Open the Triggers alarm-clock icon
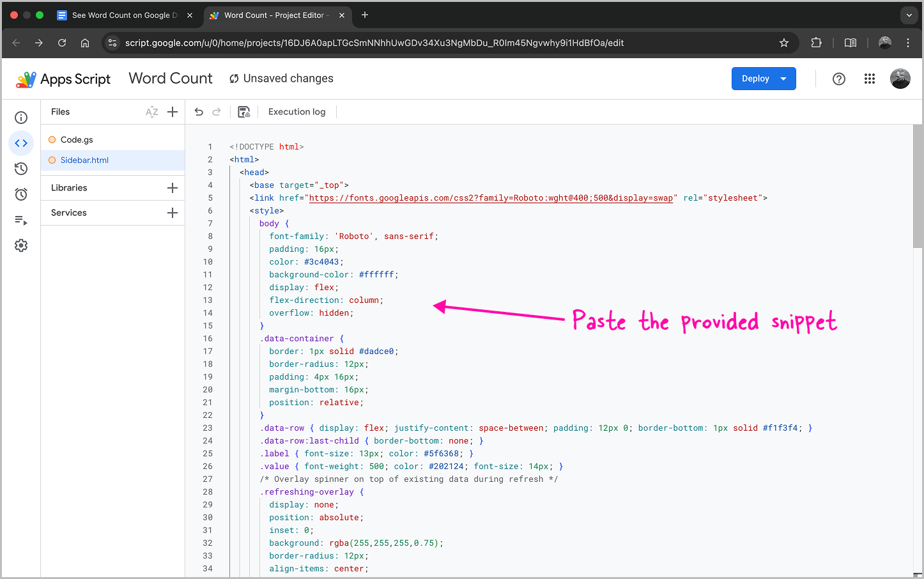This screenshot has height=579, width=924. pyautogui.click(x=21, y=194)
